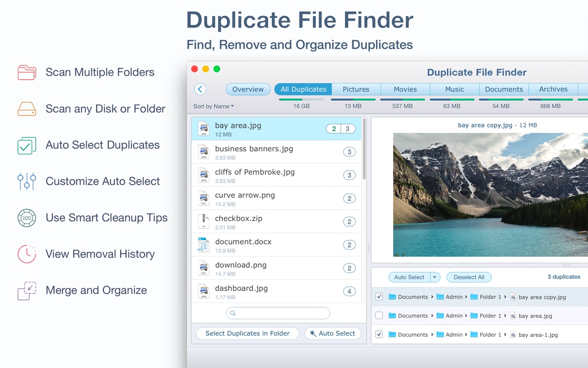Uncheck the bay area-1.jpg checkbox
The height and width of the screenshot is (368, 588).
pyautogui.click(x=379, y=334)
